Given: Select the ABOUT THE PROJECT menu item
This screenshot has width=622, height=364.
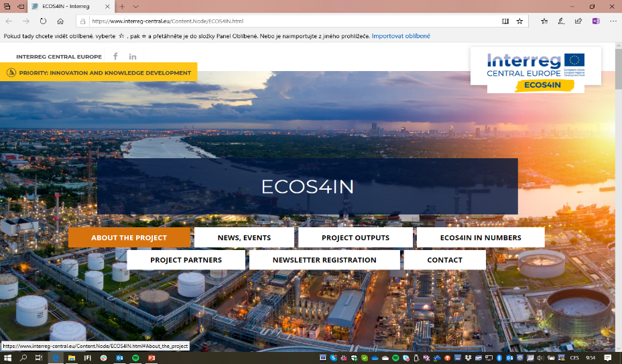Looking at the screenshot, I should point(128,238).
